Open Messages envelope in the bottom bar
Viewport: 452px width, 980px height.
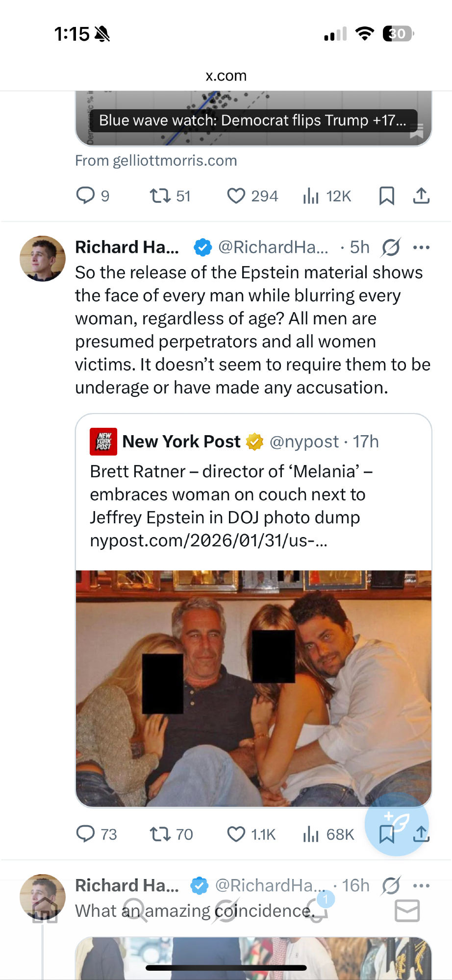pyautogui.click(x=407, y=910)
